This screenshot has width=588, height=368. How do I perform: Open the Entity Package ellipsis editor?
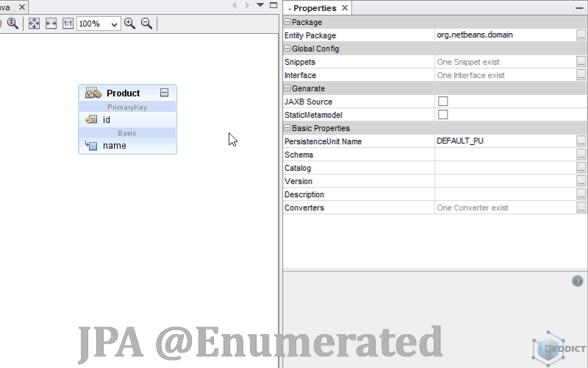(581, 35)
